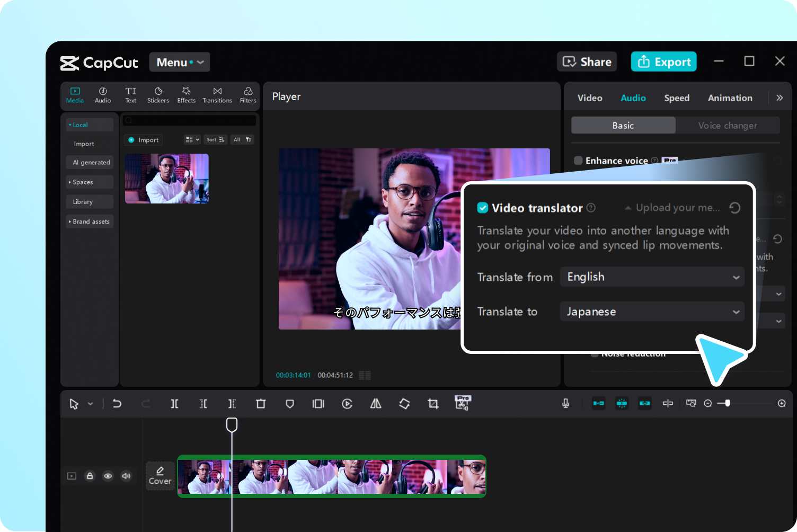Open the Library section
Screen dimensions: 797x532
coord(90,201)
